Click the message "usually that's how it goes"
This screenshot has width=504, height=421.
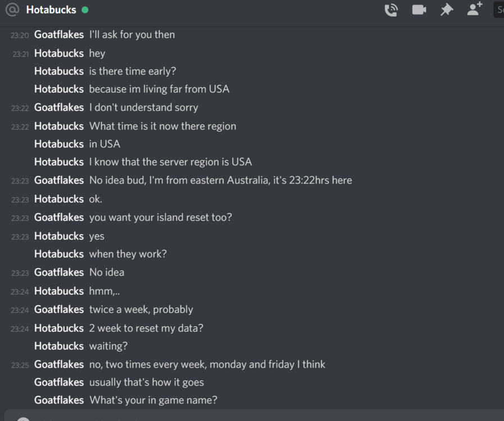(146, 382)
